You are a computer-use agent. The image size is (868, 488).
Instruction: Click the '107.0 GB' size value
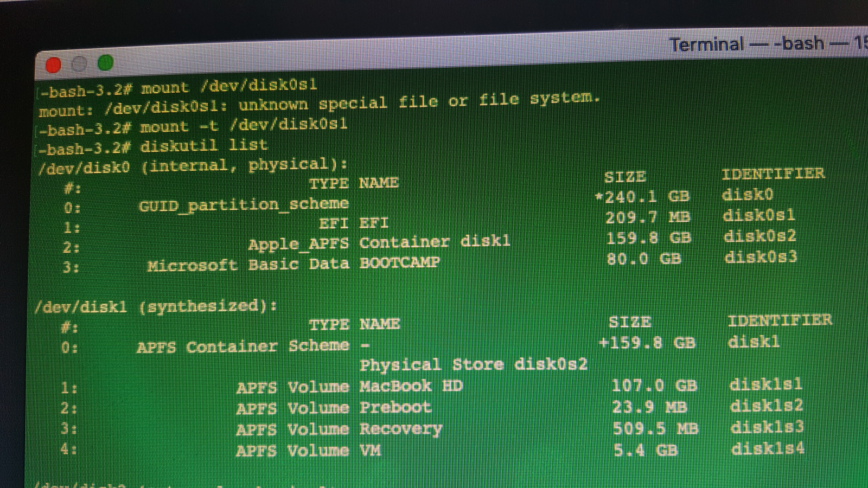tap(654, 386)
